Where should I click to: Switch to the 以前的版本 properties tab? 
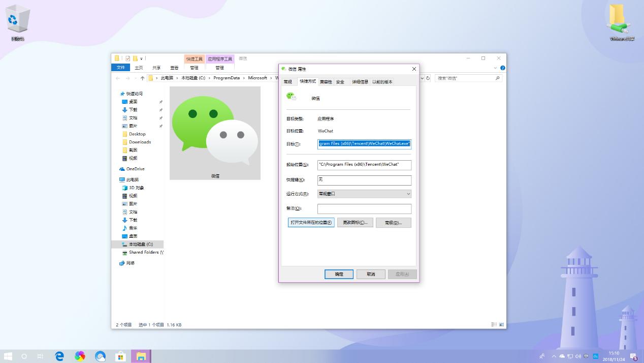(x=382, y=81)
